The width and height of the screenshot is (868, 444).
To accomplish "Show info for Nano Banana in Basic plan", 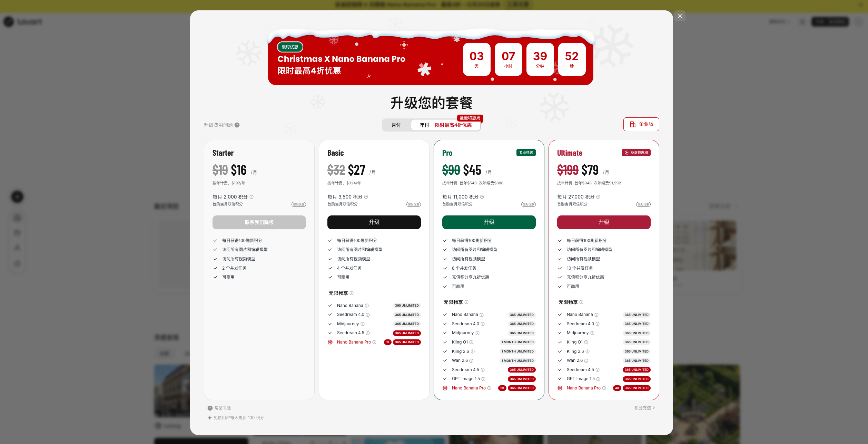I will pyautogui.click(x=367, y=306).
